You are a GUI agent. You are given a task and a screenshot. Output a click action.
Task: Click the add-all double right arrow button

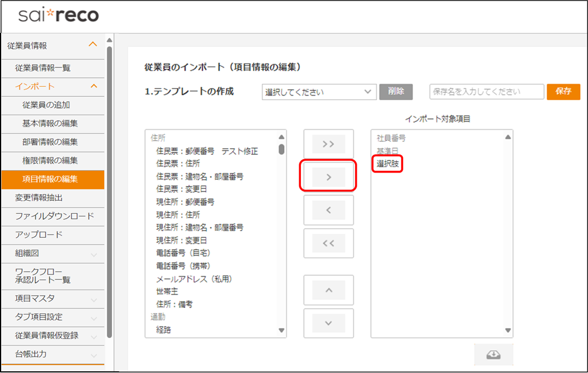[x=328, y=144]
